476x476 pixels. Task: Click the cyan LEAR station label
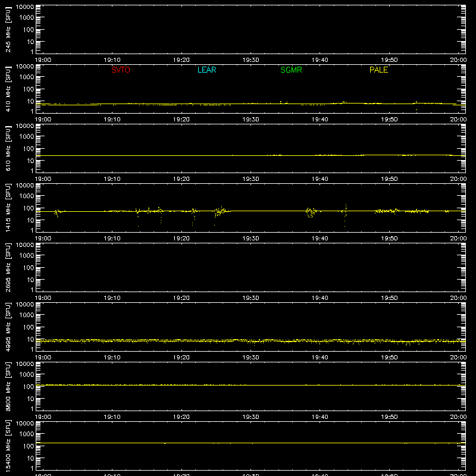coord(206,70)
